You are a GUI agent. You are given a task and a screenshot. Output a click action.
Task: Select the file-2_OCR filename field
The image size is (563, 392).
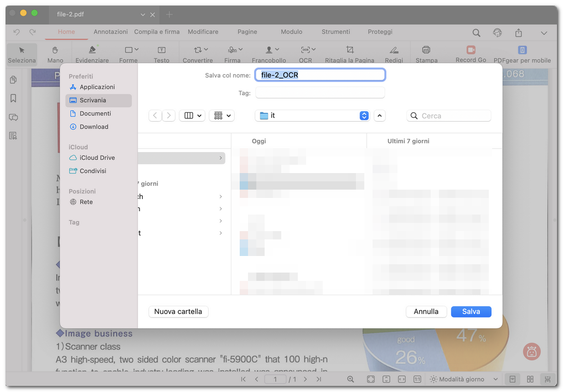click(320, 75)
